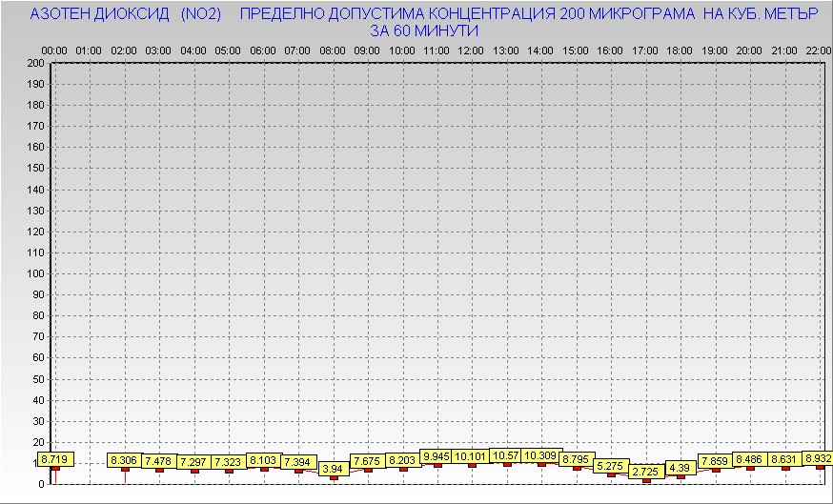The width and height of the screenshot is (833, 504).
Task: Click the 21:00 time axis label
Action: (784, 50)
